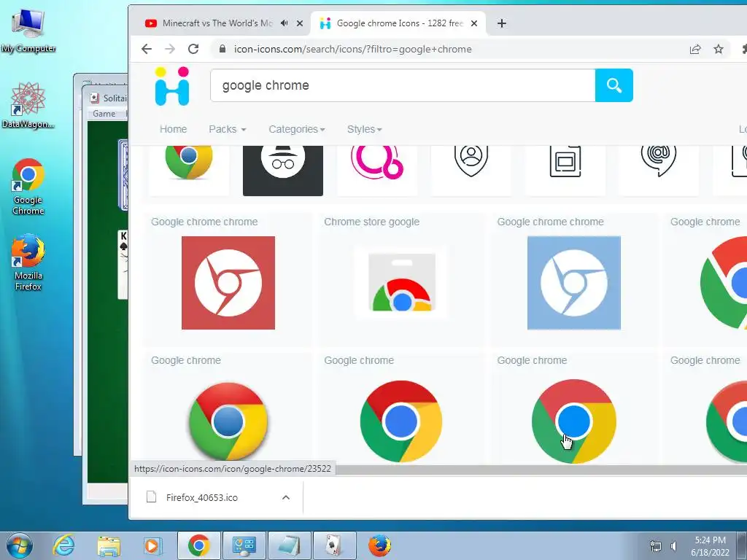
Task: Close the Google chrome Icons tab
Action: [474, 23]
